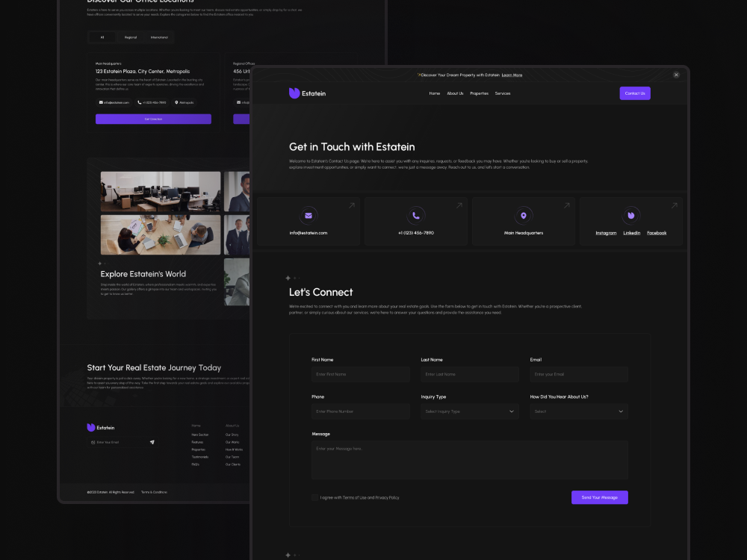The image size is (747, 560).
Task: Open Our Works link in back page footer
Action: tap(232, 442)
